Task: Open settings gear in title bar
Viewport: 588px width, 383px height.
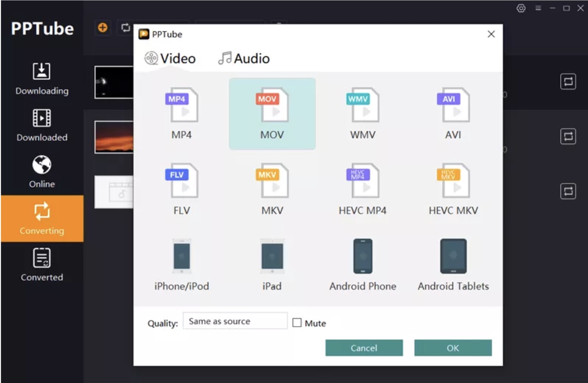Action: [521, 8]
